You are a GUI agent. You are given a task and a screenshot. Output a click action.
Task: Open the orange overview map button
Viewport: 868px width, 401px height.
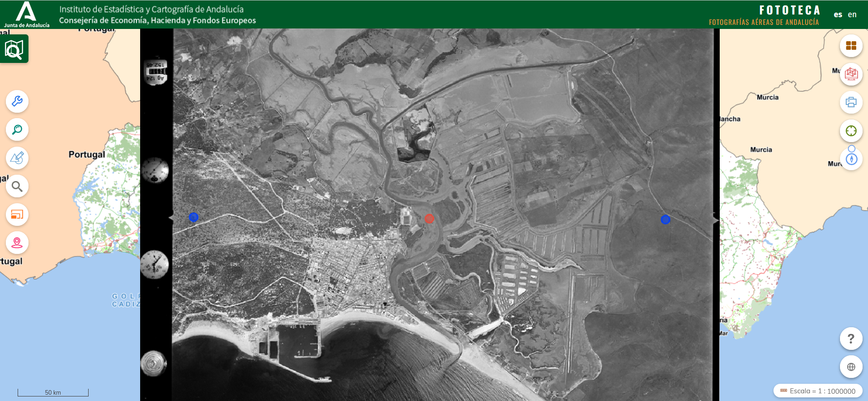coord(17,215)
